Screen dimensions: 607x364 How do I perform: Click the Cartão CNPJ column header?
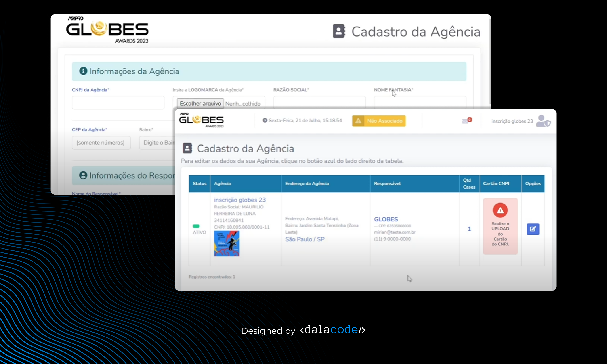pyautogui.click(x=500, y=183)
